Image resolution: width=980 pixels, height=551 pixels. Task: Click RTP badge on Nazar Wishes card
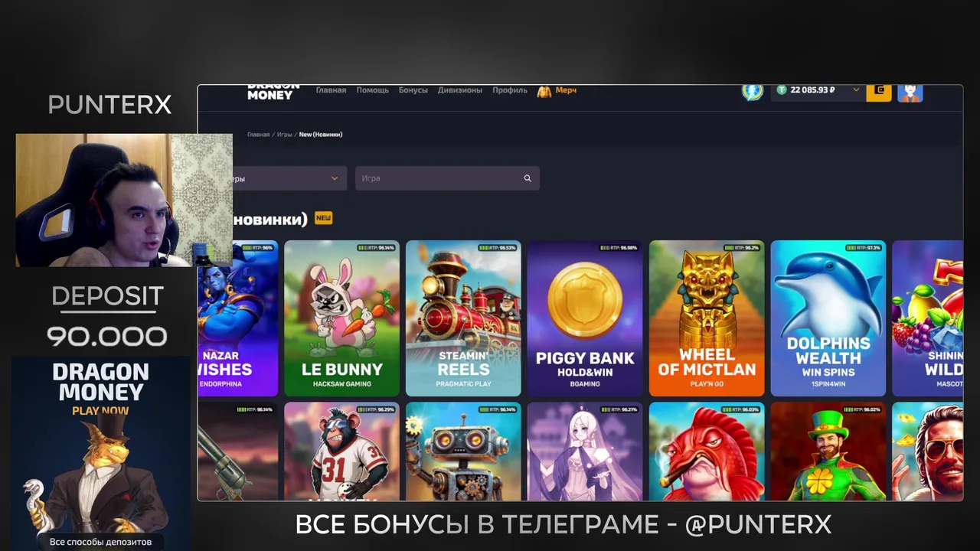pyautogui.click(x=257, y=248)
